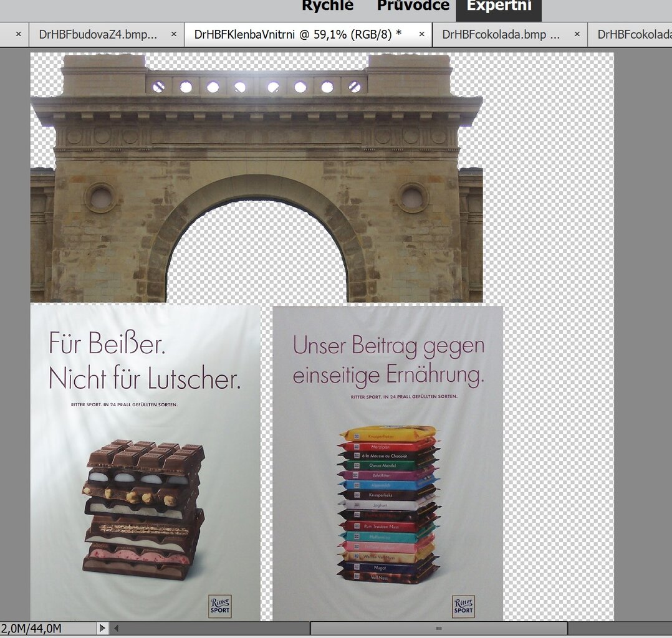Viewport: 672px width, 638px height.
Task: Click the stone arch image on canvas
Action: click(x=256, y=178)
